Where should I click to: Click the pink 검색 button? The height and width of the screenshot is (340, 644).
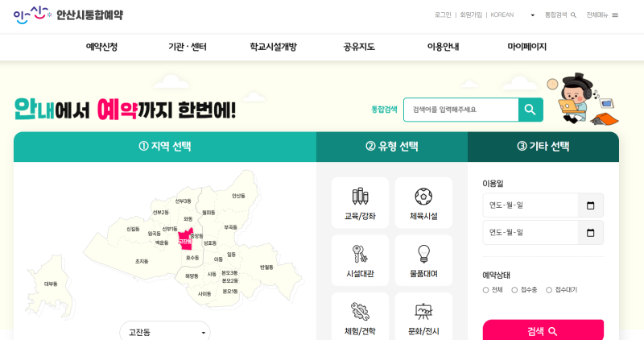pos(543,331)
